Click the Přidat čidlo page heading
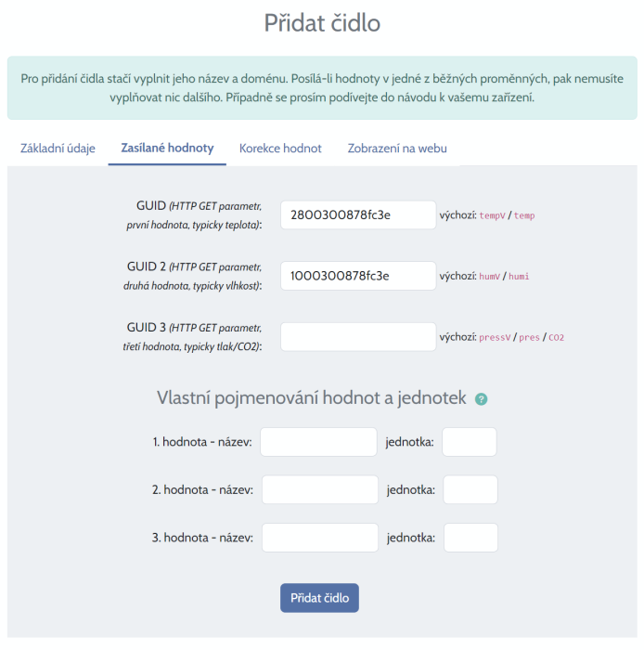644x650 pixels. (x=322, y=23)
